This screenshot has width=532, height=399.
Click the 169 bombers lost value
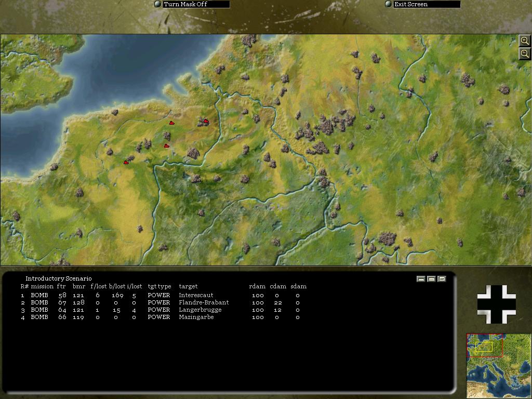(x=117, y=296)
